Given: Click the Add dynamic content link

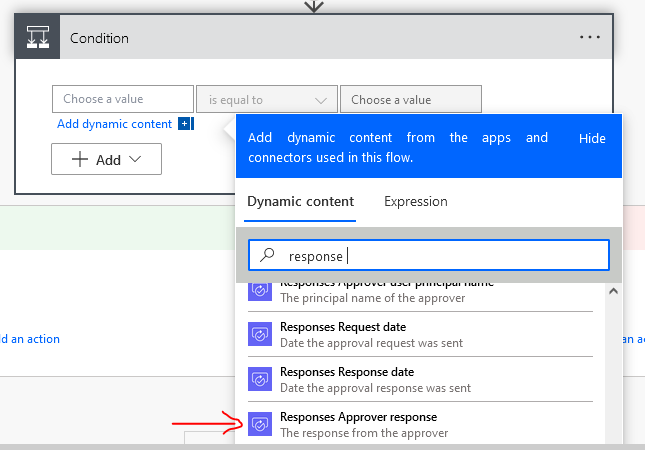Looking at the screenshot, I should tap(114, 124).
